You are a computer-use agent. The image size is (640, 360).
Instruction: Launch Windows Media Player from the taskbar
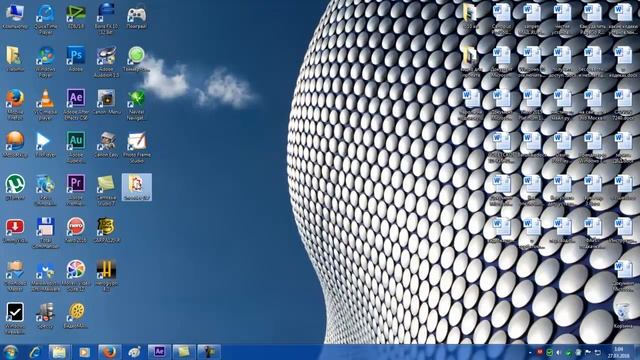pyautogui.click(x=84, y=352)
